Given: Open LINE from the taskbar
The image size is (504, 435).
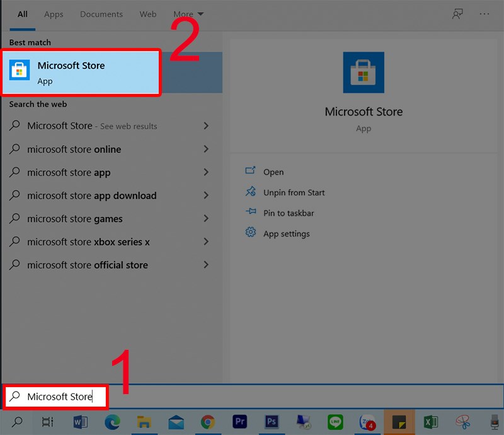Looking at the screenshot, I should (x=335, y=422).
